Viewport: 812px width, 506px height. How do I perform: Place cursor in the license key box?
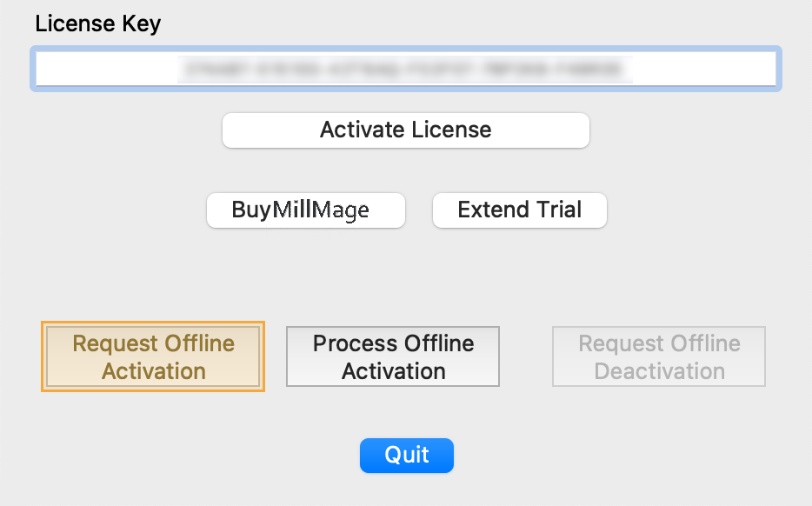406,69
